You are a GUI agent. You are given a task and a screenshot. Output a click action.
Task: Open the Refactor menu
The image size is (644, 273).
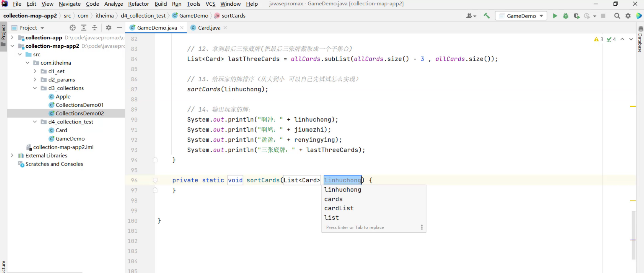click(x=139, y=4)
